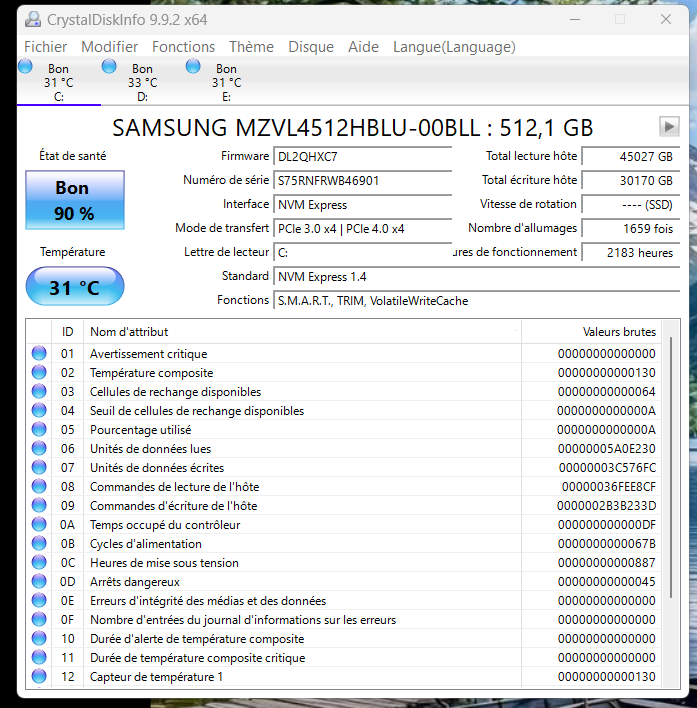
Task: Select Capteur de température 1 attribute name
Action: coord(156,676)
